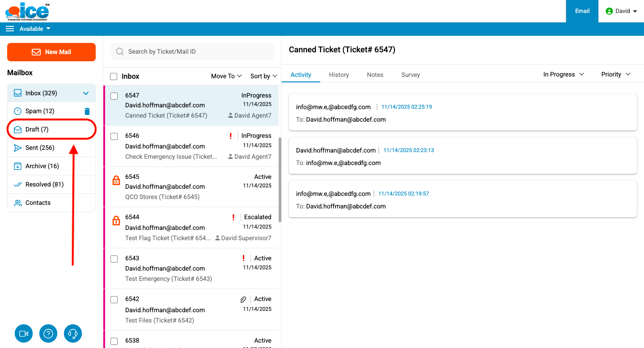Image resolution: width=644 pixels, height=348 pixels.
Task: Click the Spam trash bin icon
Action: coord(87,111)
